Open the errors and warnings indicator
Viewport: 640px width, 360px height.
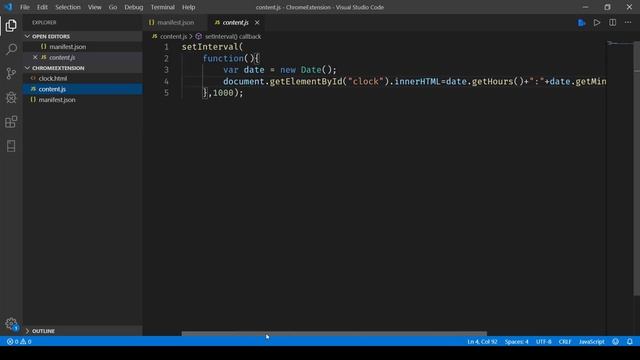(19, 342)
